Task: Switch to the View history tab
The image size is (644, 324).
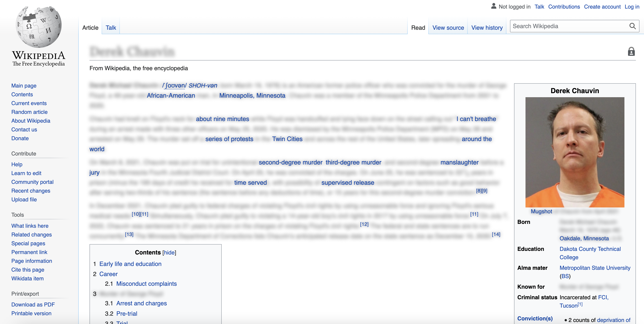Action: [487, 27]
